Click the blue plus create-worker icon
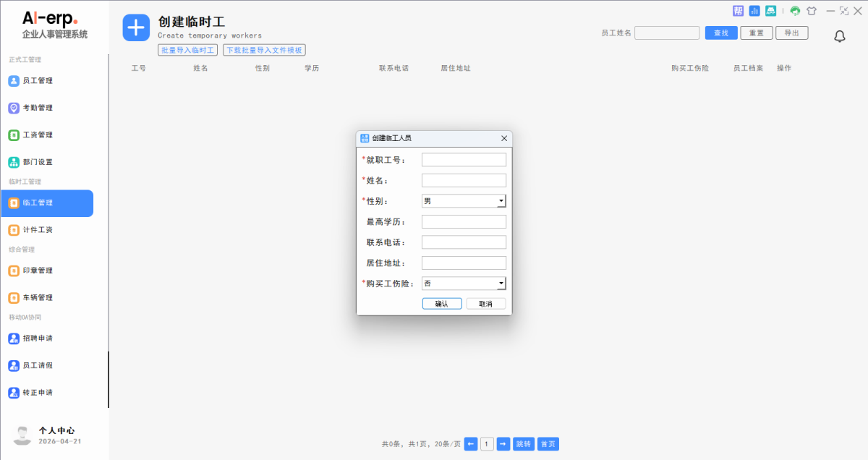This screenshot has width=868, height=460. pos(136,27)
